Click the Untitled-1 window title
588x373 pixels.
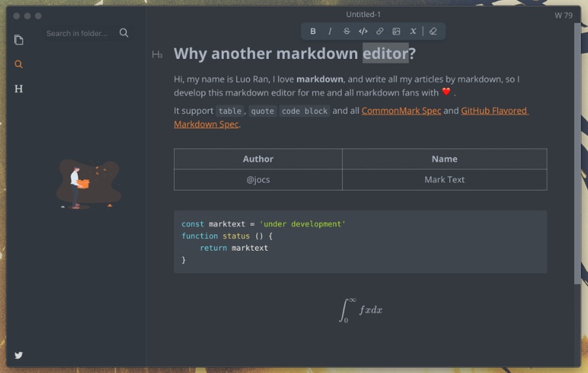click(363, 14)
